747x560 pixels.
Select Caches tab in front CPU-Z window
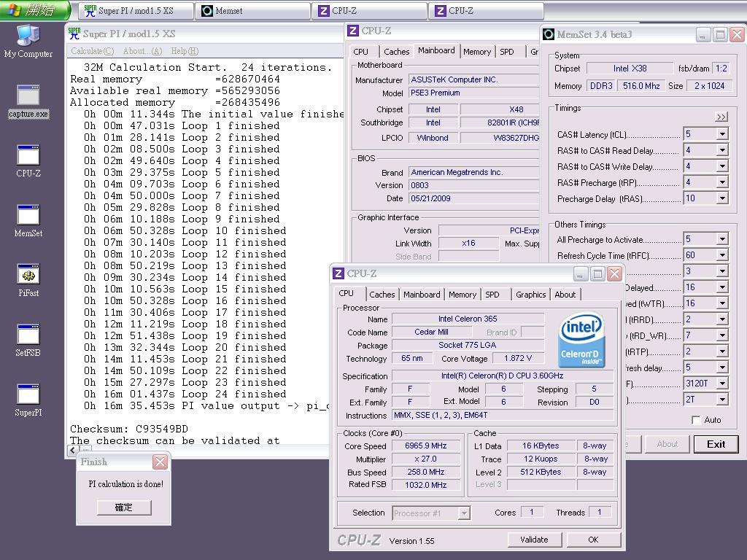click(382, 295)
